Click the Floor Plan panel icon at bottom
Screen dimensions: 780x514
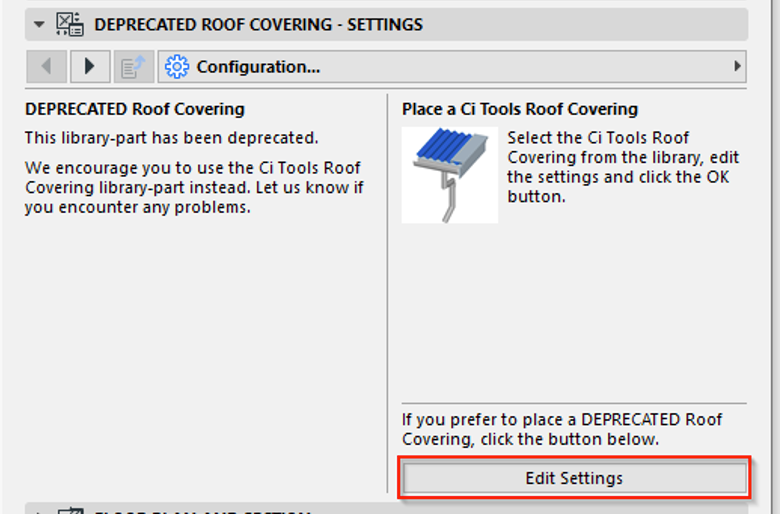pyautogui.click(x=70, y=511)
